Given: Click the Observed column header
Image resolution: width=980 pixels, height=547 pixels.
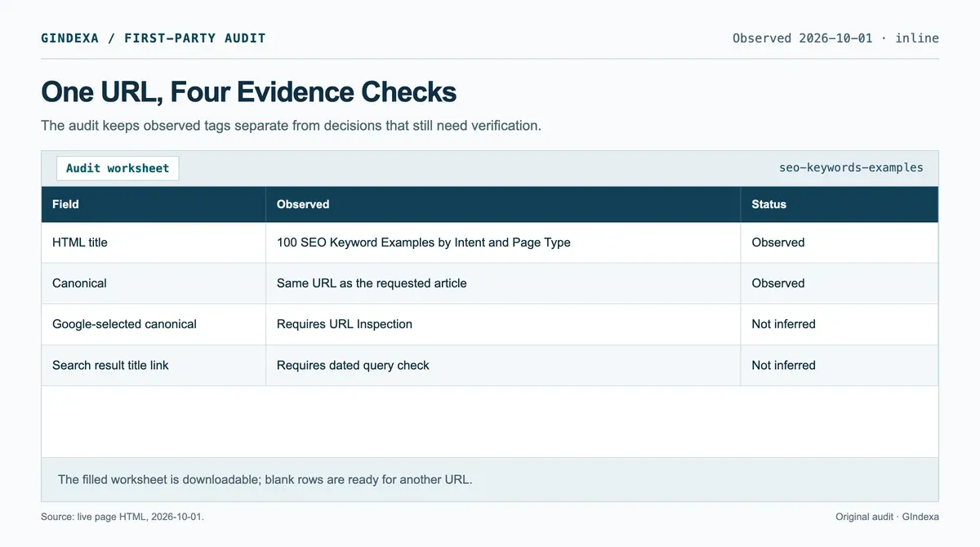Looking at the screenshot, I should (x=503, y=204).
